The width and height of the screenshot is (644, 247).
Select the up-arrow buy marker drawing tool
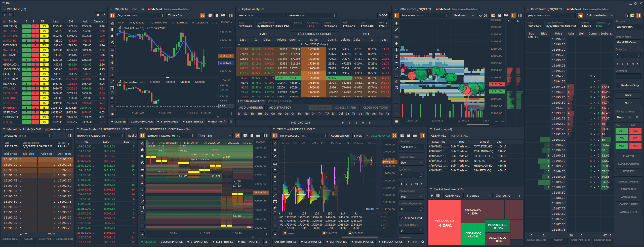(x=112, y=56)
